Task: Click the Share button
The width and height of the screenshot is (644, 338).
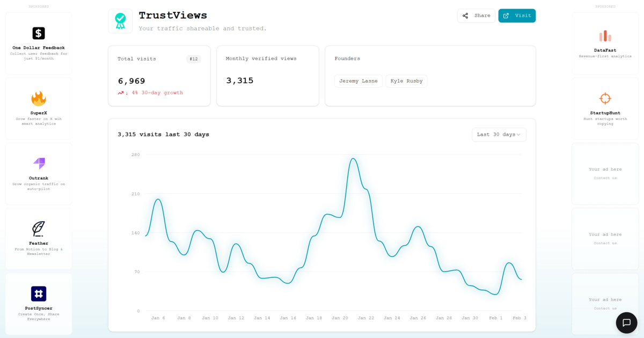Action: coord(477,16)
